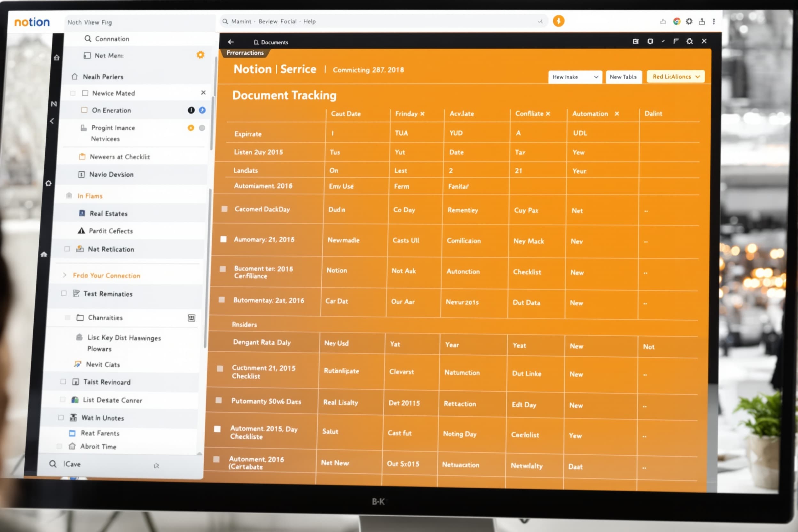798x532 pixels.
Task: Click the home icon in the dark left rail
Action: coord(57,58)
